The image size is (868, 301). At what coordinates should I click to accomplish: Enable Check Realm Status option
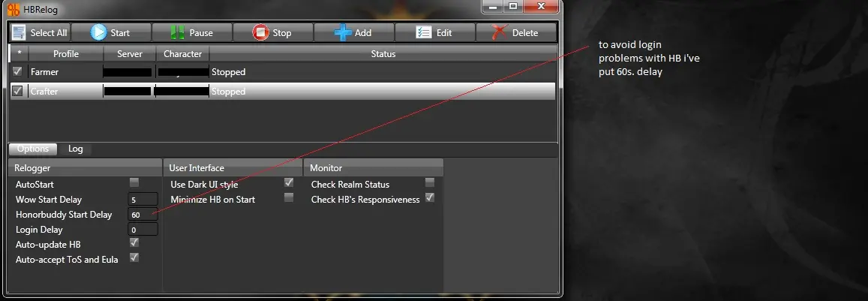(430, 182)
